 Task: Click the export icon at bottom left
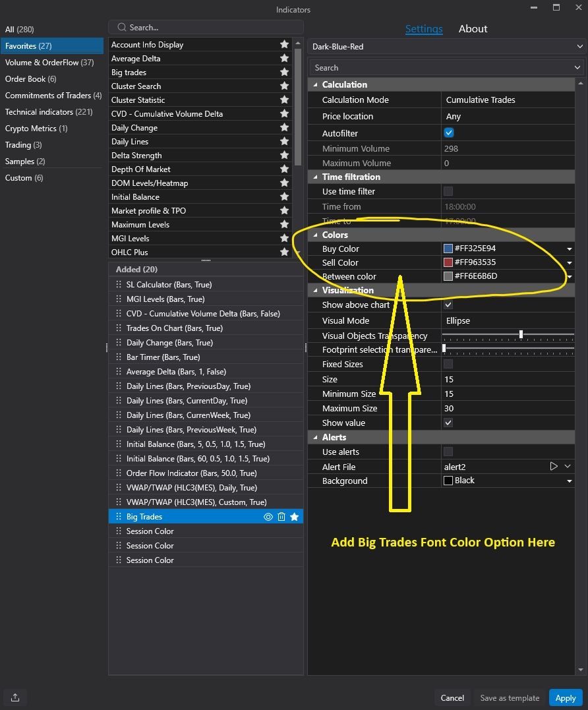[15, 697]
